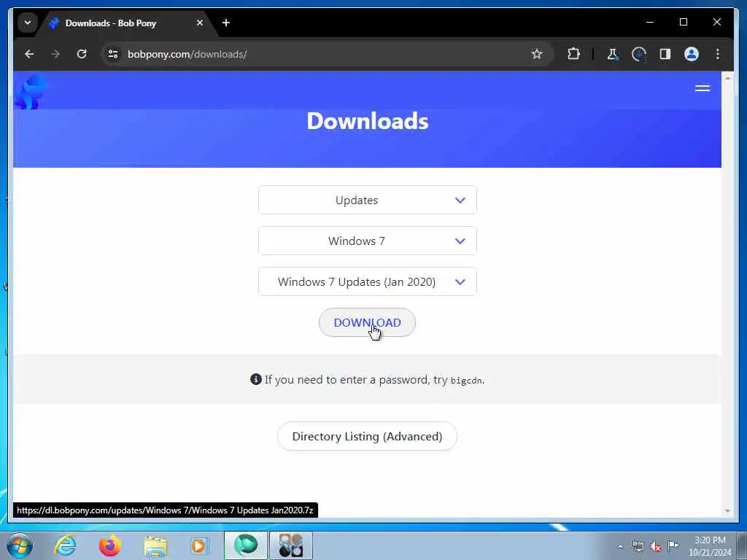Image resolution: width=747 pixels, height=560 pixels.
Task: Open site information icon in address bar
Action: click(x=113, y=54)
